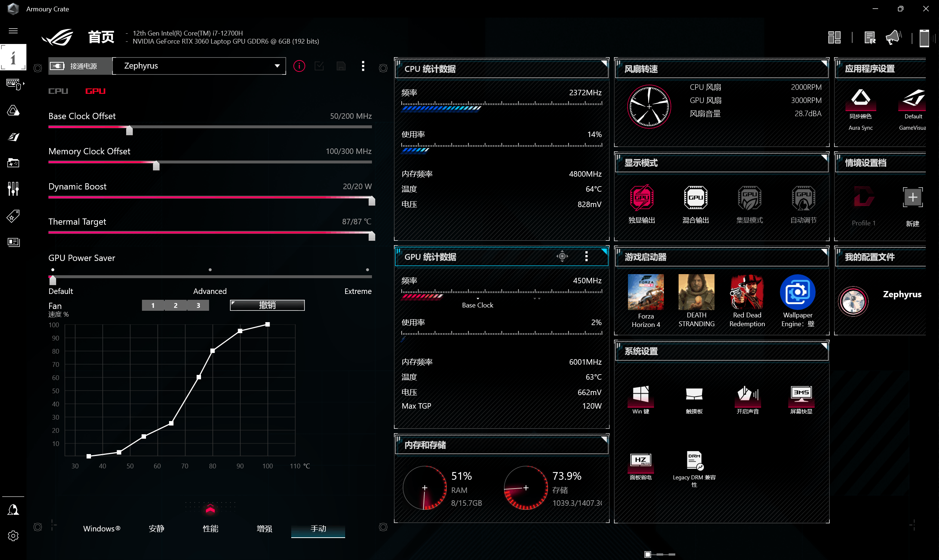Image resolution: width=939 pixels, height=560 pixels.
Task: Open the three-dot menu beside the save icon
Action: tap(363, 66)
